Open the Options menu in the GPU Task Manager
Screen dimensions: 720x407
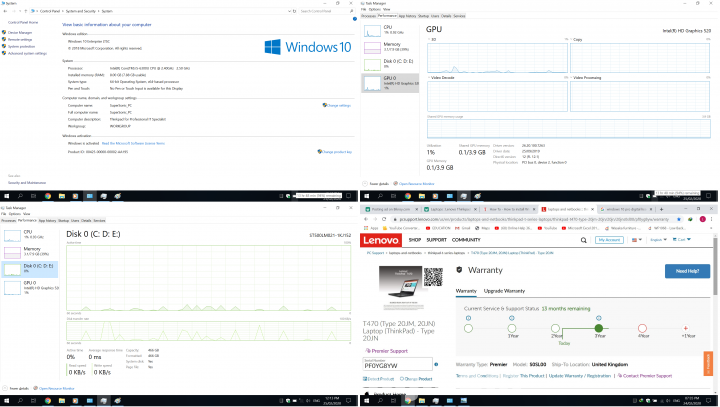click(x=375, y=9)
